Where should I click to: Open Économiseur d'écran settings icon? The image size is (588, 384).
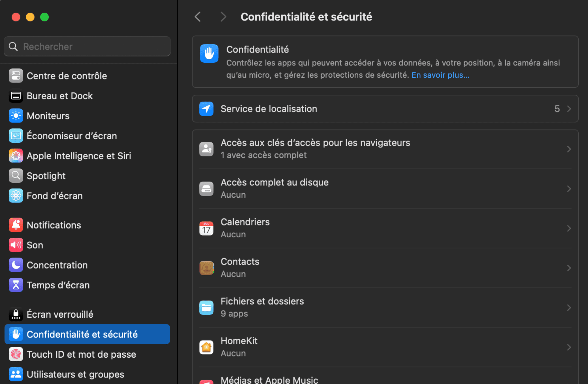click(16, 136)
